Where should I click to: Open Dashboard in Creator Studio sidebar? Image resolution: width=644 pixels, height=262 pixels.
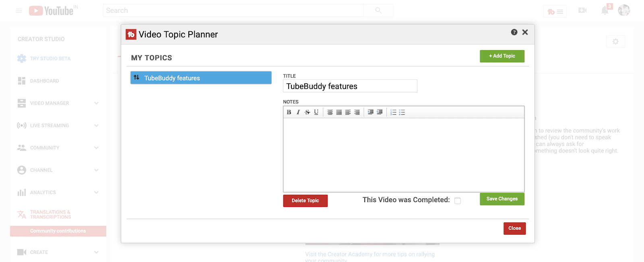(x=44, y=81)
